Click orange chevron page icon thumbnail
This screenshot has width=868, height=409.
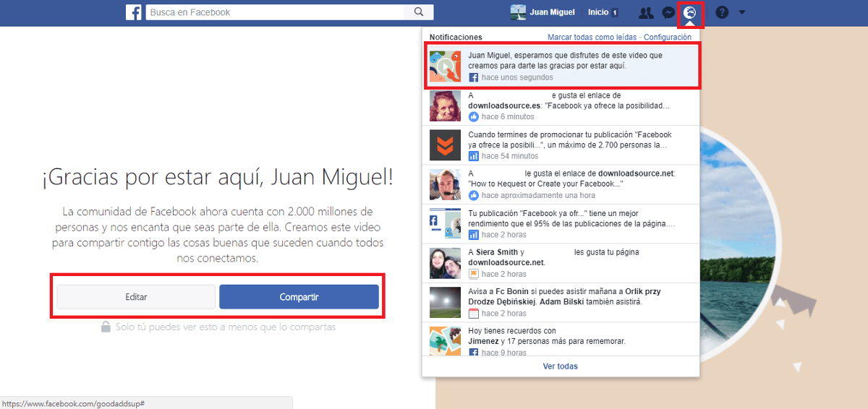point(445,145)
